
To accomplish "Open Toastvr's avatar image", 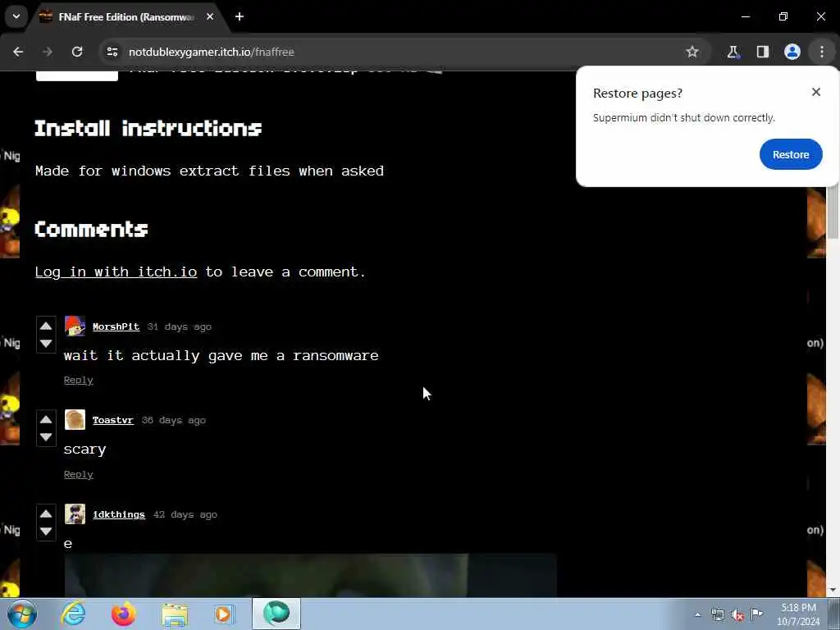I will point(75,419).
